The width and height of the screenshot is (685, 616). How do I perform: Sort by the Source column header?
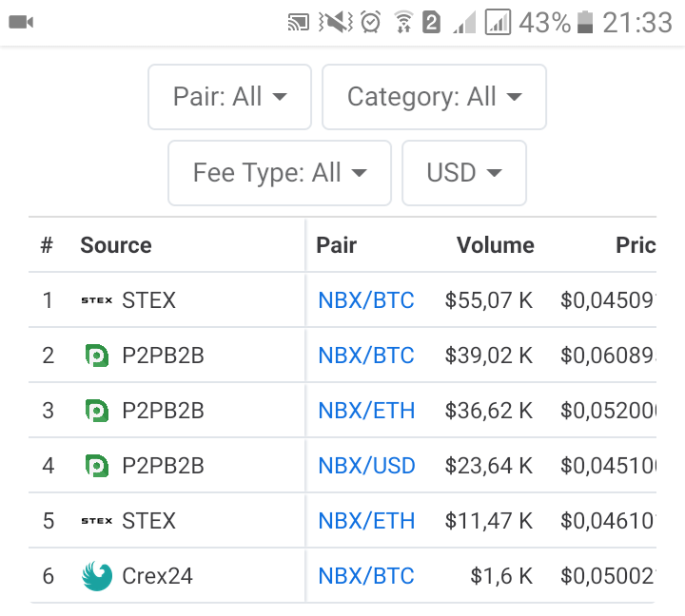(x=116, y=245)
